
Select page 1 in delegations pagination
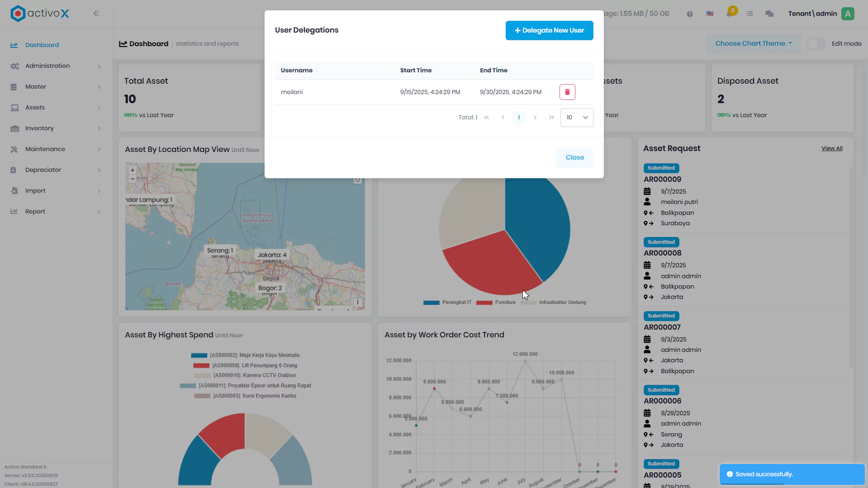click(x=519, y=118)
